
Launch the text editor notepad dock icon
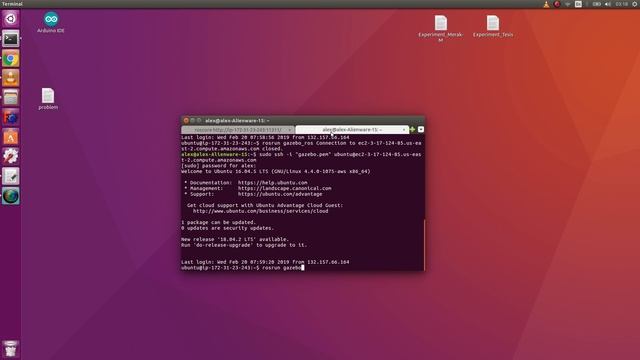pyautogui.click(x=11, y=176)
